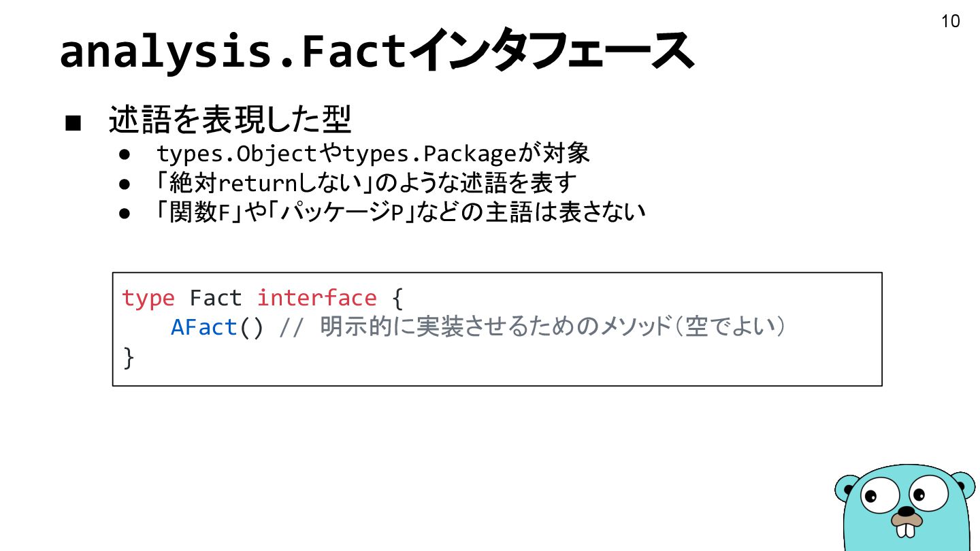Click the text types.Package in first bullet
The image size is (980, 551).
click(430, 154)
